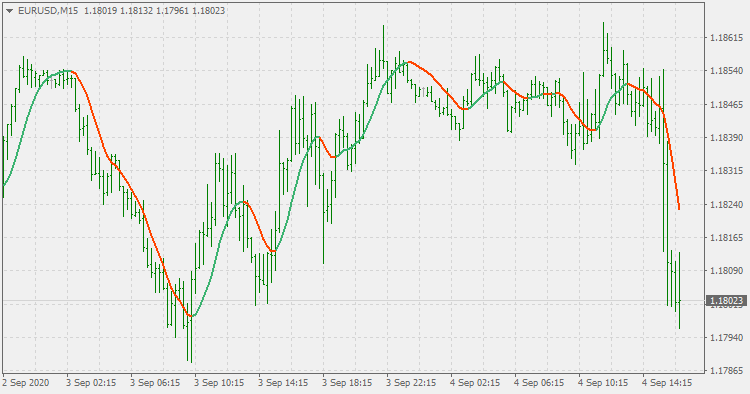Click the 3 Sep 06:15 time label
The image size is (750, 394).
pos(155,383)
